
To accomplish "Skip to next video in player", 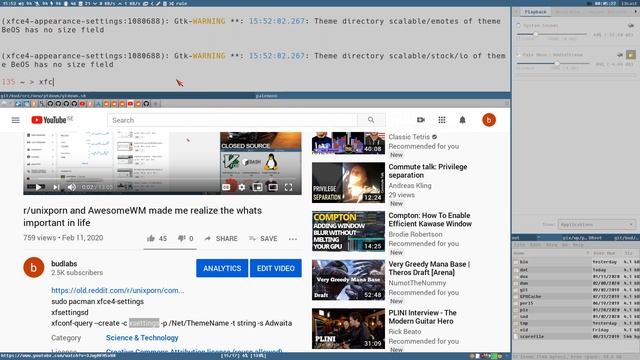I will point(56,187).
